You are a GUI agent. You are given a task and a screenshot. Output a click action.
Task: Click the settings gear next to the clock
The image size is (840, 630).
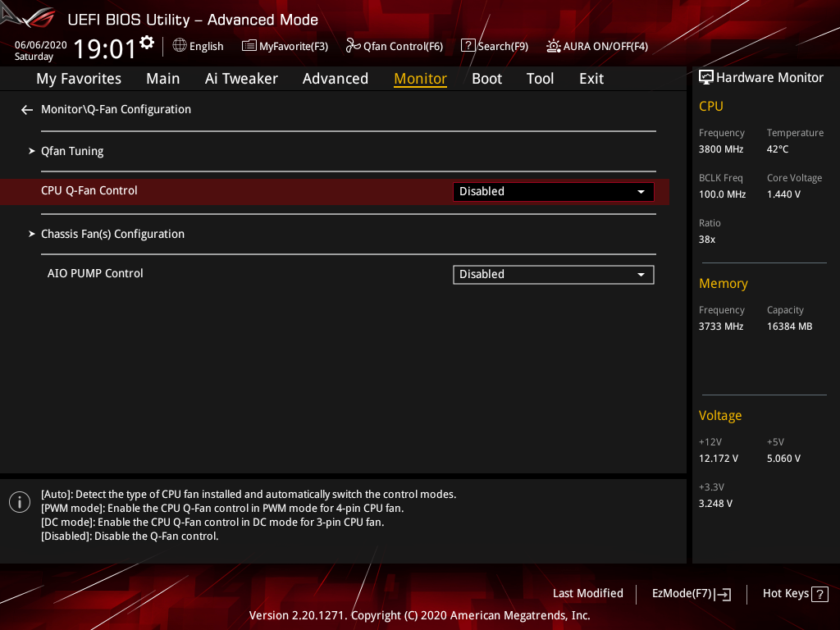pos(147,43)
